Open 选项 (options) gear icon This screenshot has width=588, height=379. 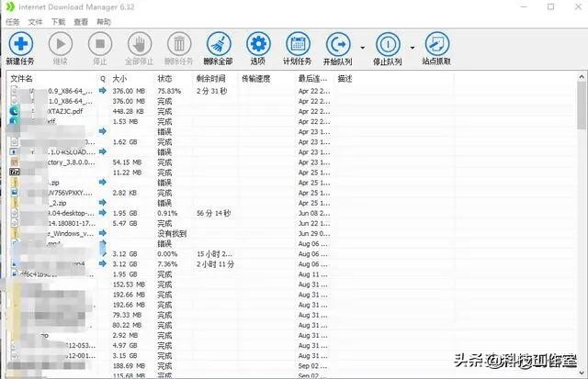[x=258, y=44]
